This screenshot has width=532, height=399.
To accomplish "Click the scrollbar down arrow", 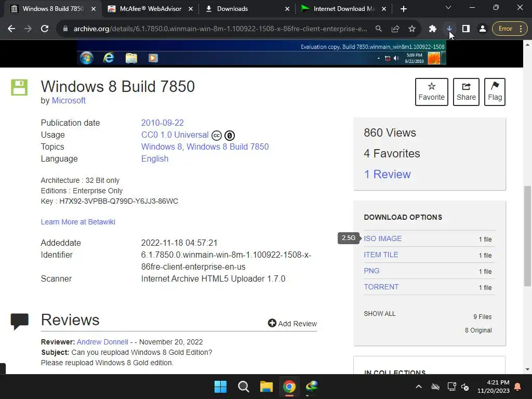I will pos(527,369).
